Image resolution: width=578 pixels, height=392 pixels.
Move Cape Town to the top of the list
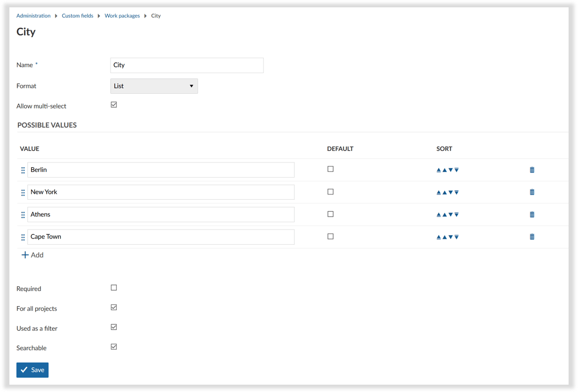pyautogui.click(x=439, y=237)
